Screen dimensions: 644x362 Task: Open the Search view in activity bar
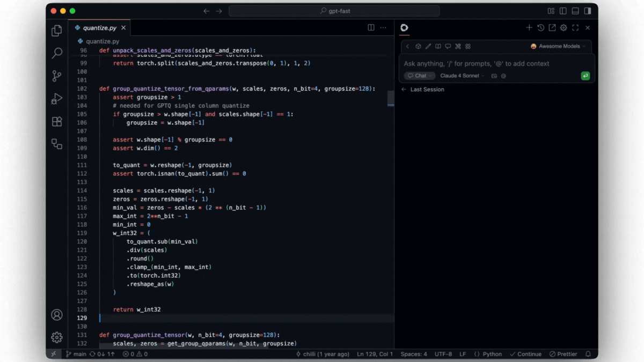57,53
